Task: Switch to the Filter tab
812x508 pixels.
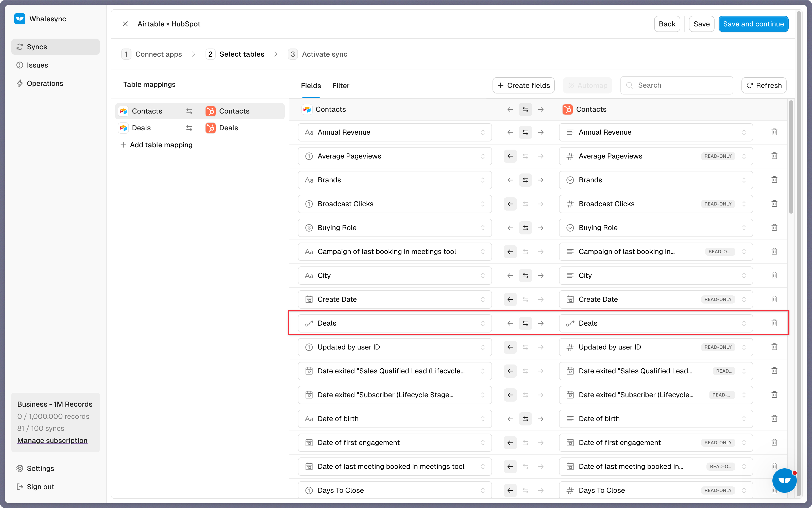Action: (341, 86)
